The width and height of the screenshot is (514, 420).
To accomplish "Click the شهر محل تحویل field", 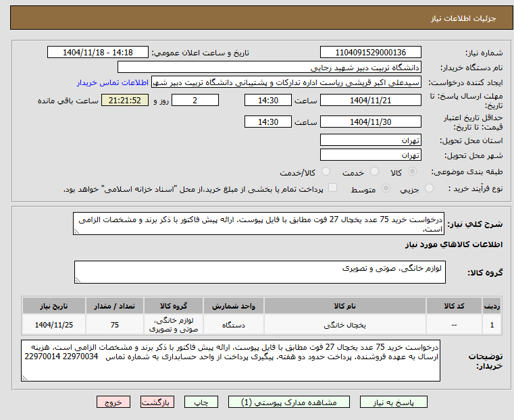I will pyautogui.click(x=370, y=155).
